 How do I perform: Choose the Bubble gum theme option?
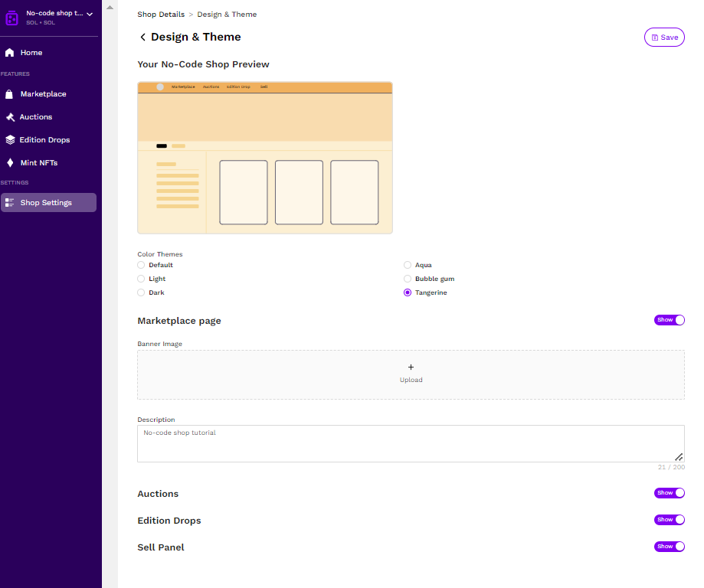tap(408, 279)
